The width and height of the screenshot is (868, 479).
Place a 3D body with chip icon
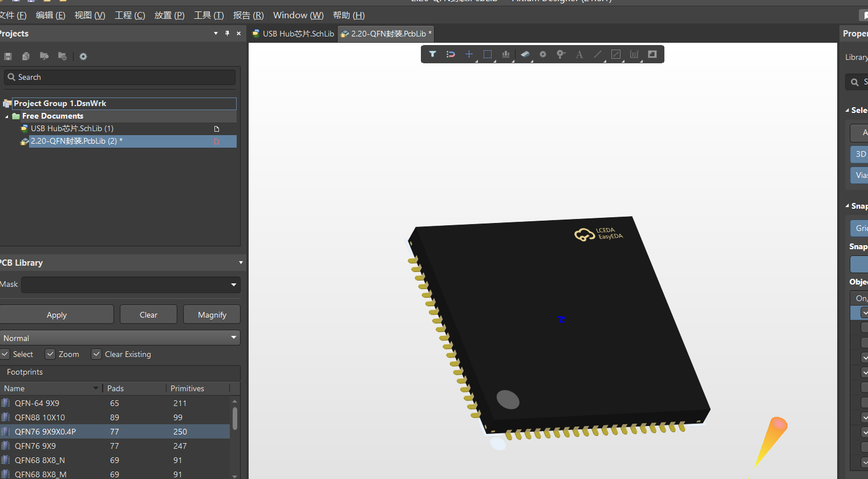coord(525,54)
